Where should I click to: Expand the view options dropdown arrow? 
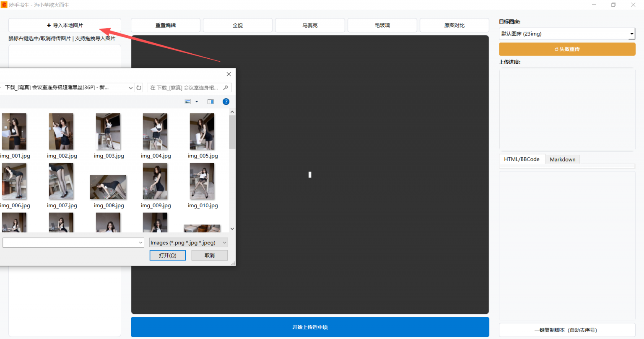tap(197, 102)
